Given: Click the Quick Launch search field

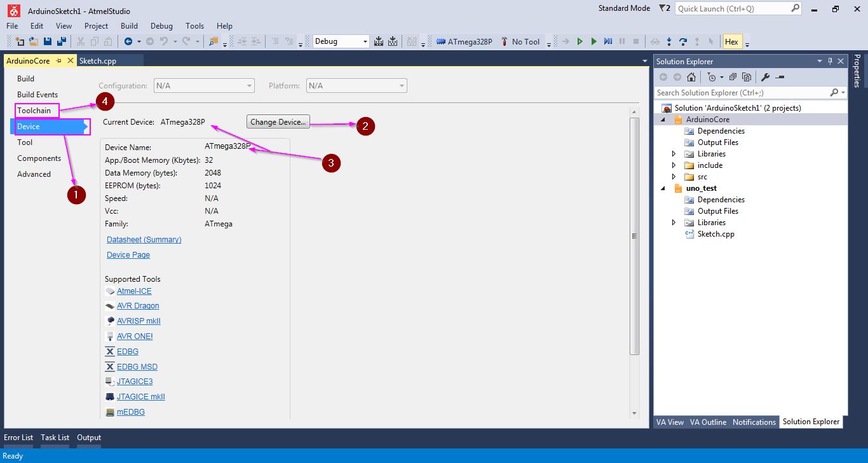Looking at the screenshot, I should 732,9.
